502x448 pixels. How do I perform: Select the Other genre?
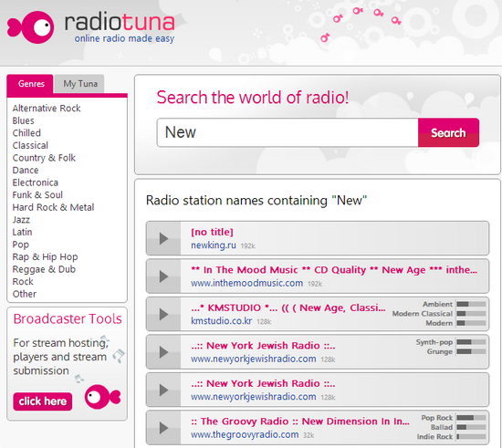coord(25,294)
